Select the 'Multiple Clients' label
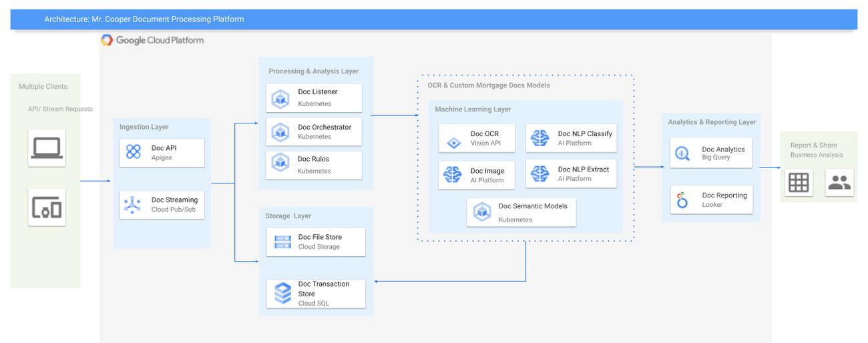The height and width of the screenshot is (343, 868). pos(43,87)
